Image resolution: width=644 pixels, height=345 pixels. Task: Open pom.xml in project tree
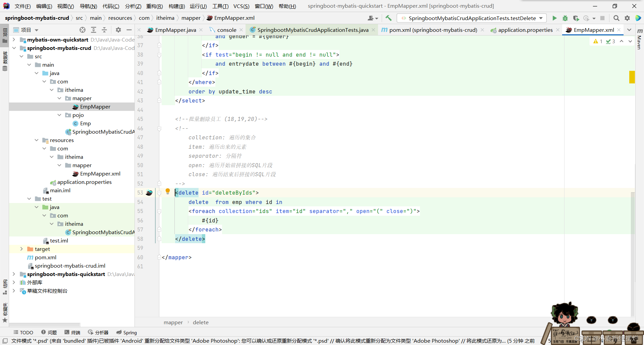tap(45, 257)
